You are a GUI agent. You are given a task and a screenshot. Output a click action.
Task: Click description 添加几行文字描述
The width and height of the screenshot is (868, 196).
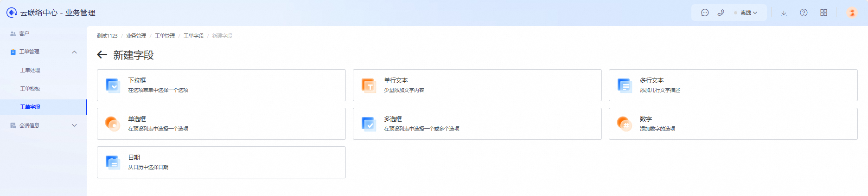(660, 90)
